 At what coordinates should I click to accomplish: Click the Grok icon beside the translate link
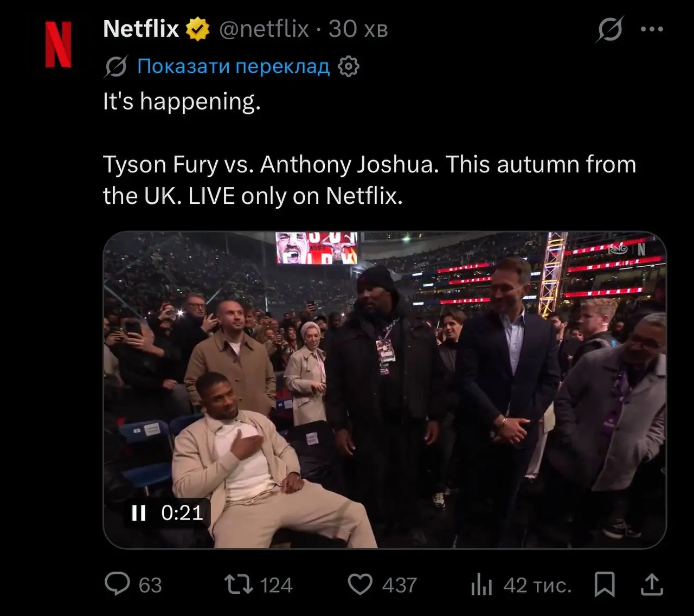click(x=116, y=67)
